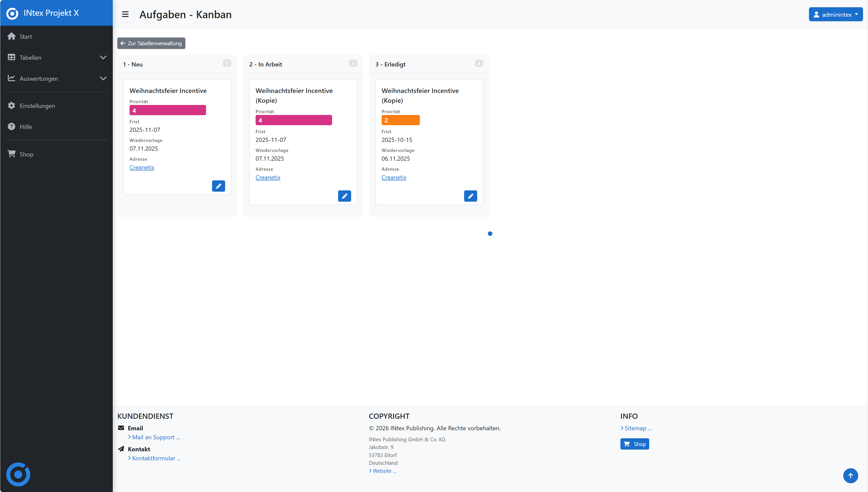Click the INtex Projekt X logo icon

pyautogui.click(x=12, y=13)
